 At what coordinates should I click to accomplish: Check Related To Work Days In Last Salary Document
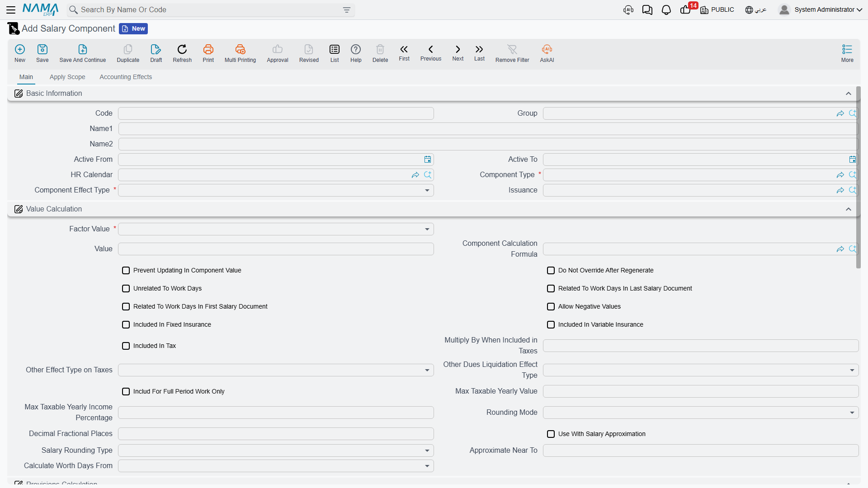coord(551,289)
